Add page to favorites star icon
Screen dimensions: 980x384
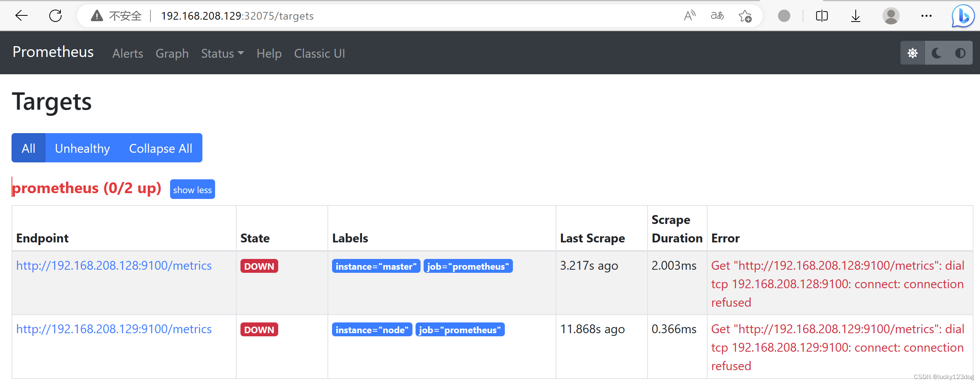(x=745, y=16)
